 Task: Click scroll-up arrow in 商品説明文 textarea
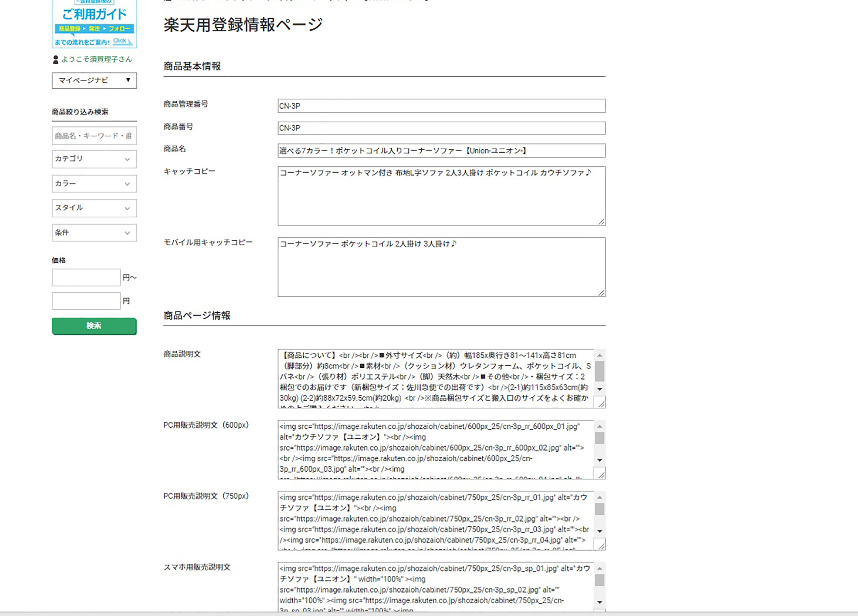pyautogui.click(x=600, y=355)
